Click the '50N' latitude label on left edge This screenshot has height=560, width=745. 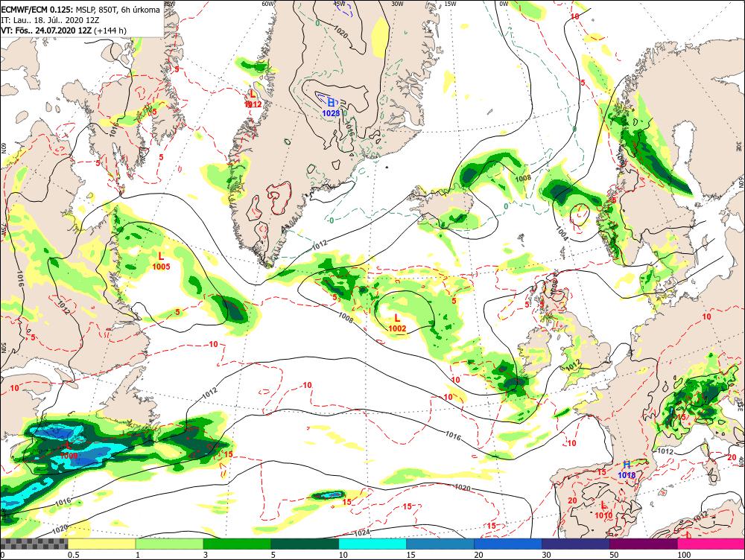[x=3, y=348]
